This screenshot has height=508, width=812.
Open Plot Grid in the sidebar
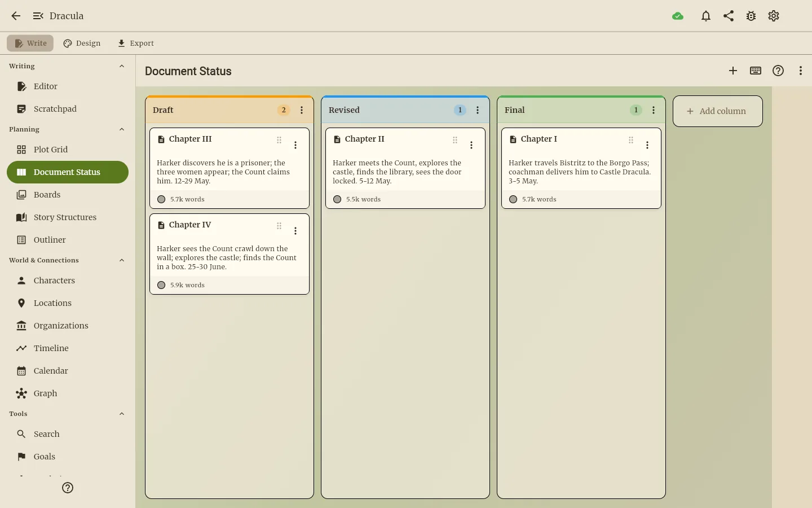pyautogui.click(x=68, y=150)
